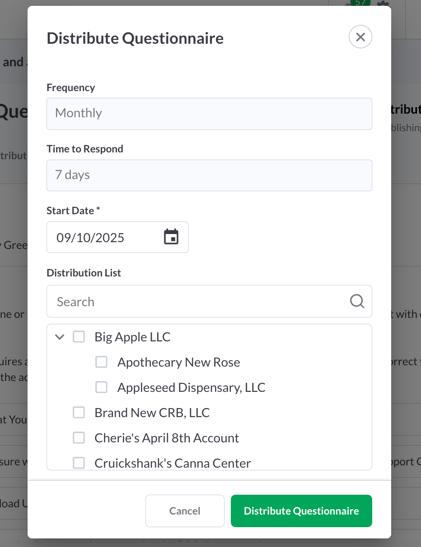Open the Frequency Monthly dropdown
Viewport: 421px width, 547px height.
[x=209, y=114]
